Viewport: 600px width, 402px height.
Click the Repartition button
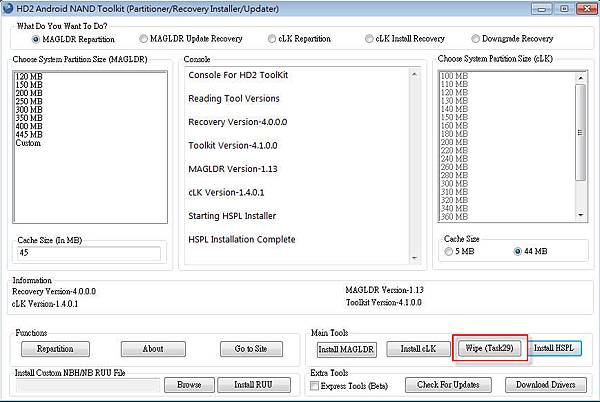coord(55,349)
